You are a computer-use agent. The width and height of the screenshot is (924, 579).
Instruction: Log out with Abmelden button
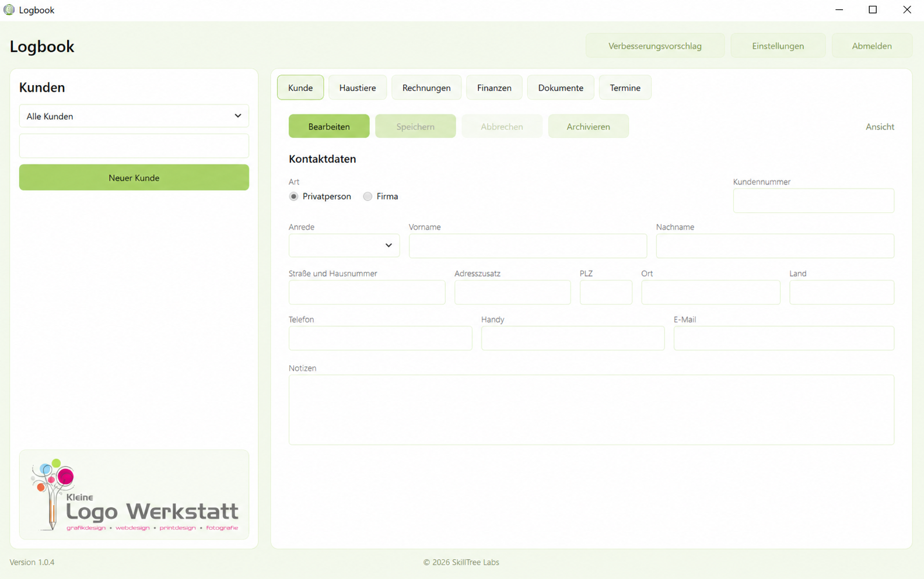[872, 46]
